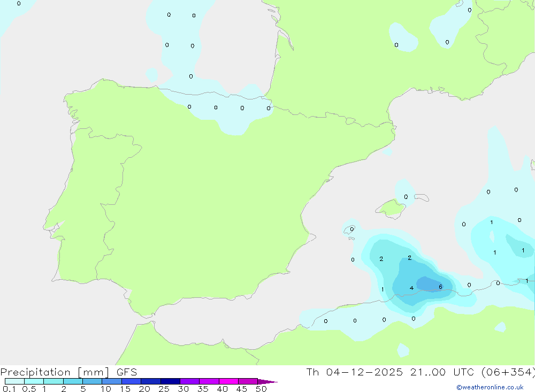The height and width of the screenshot is (392, 535).
Task: Click the 0.1–0.5 mm legend color swatch
Action: [14, 381]
